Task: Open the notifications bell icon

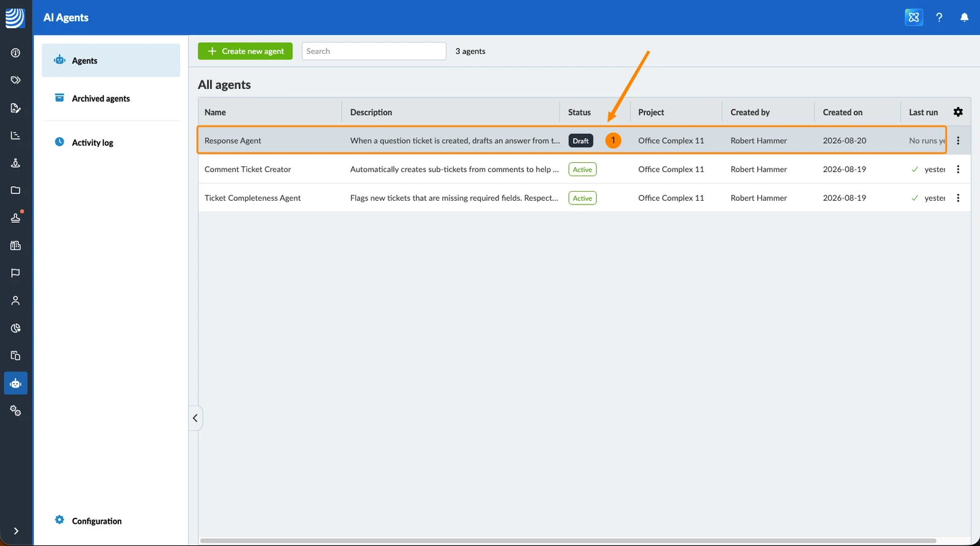Action: click(x=964, y=17)
